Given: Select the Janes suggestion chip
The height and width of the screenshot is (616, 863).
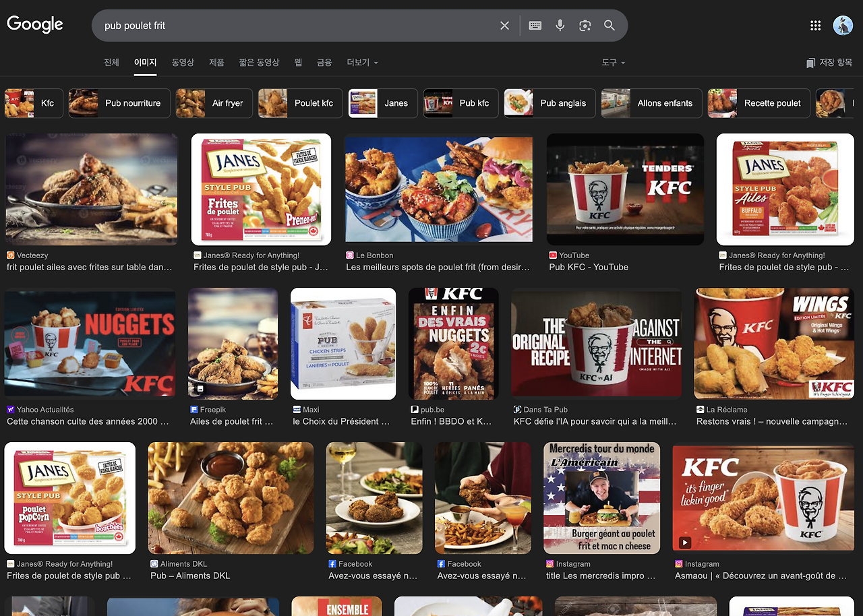Looking at the screenshot, I should [x=383, y=103].
